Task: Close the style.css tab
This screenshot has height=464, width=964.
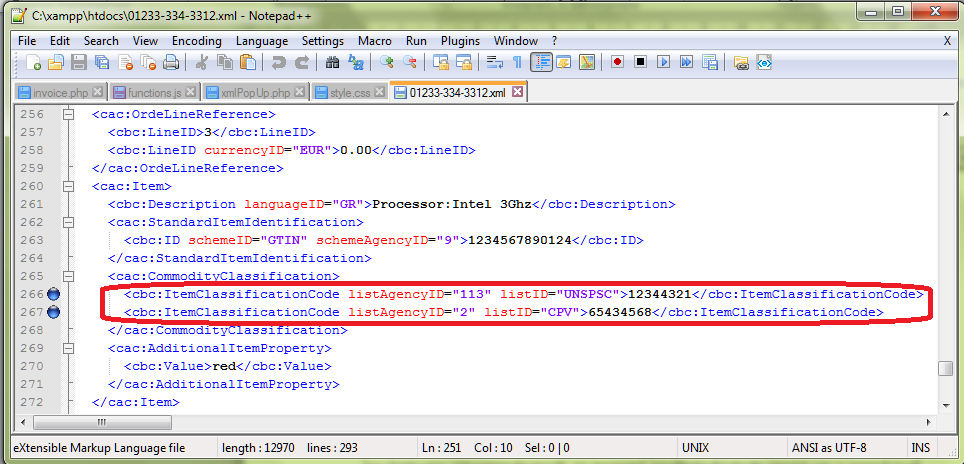Action: pyautogui.click(x=379, y=92)
